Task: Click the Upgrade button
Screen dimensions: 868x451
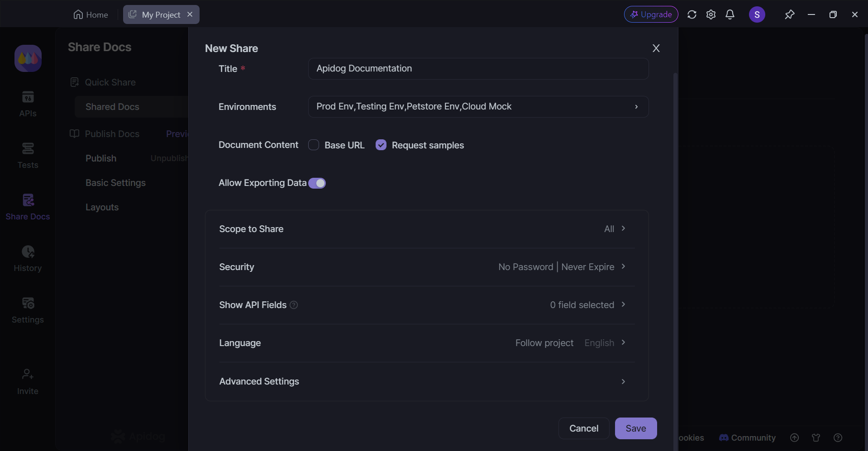Action: [x=651, y=14]
